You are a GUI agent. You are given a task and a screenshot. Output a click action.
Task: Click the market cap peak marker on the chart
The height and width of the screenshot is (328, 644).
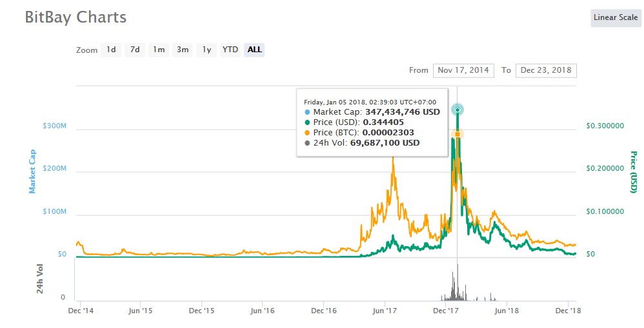457,110
